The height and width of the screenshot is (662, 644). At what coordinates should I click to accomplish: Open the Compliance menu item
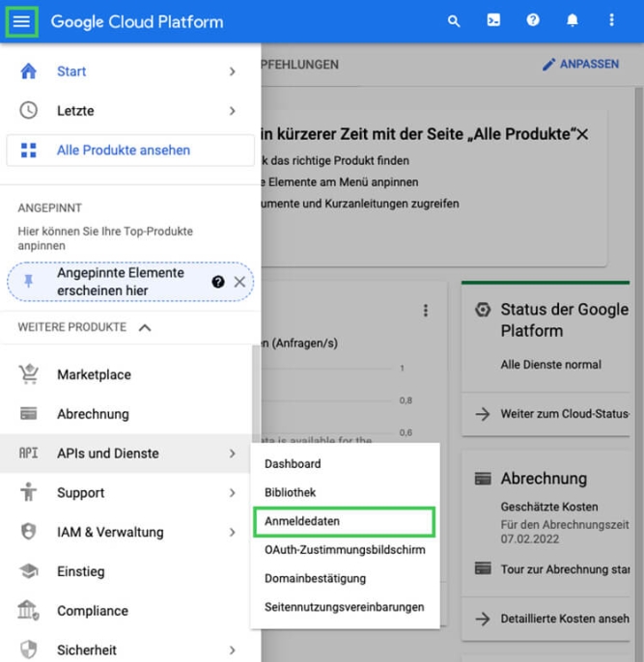tap(126, 611)
